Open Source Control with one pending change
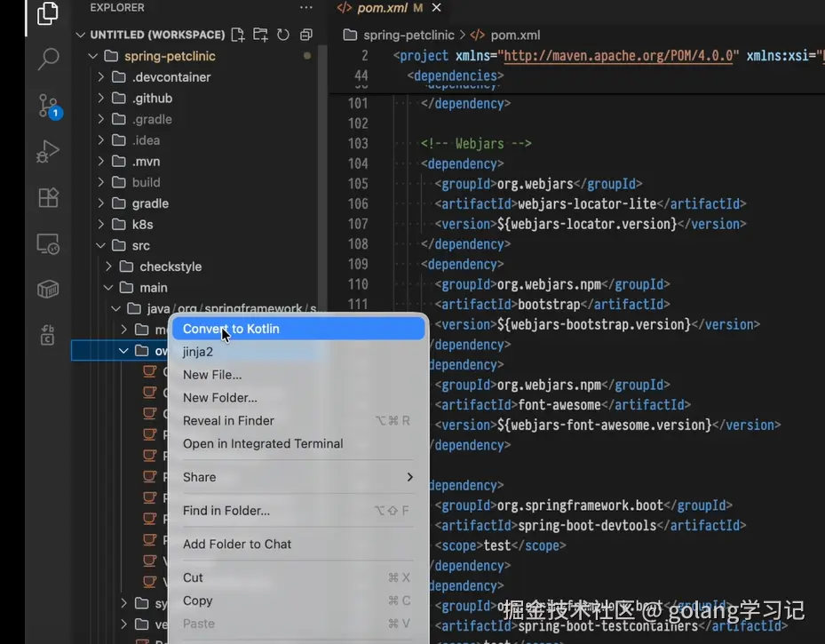This screenshot has width=825, height=644. click(x=49, y=107)
